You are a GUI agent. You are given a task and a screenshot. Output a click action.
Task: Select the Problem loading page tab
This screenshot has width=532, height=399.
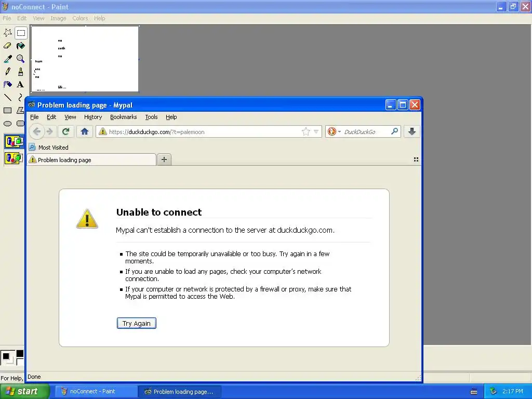tap(91, 160)
